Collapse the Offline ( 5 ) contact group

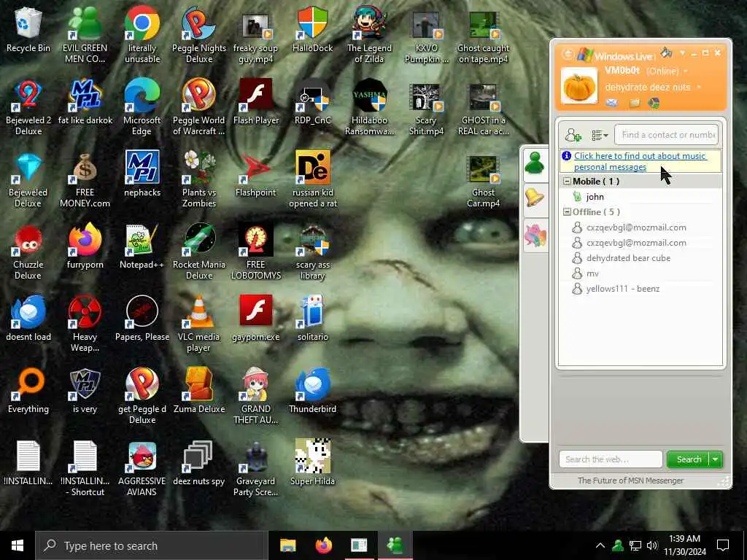point(567,212)
